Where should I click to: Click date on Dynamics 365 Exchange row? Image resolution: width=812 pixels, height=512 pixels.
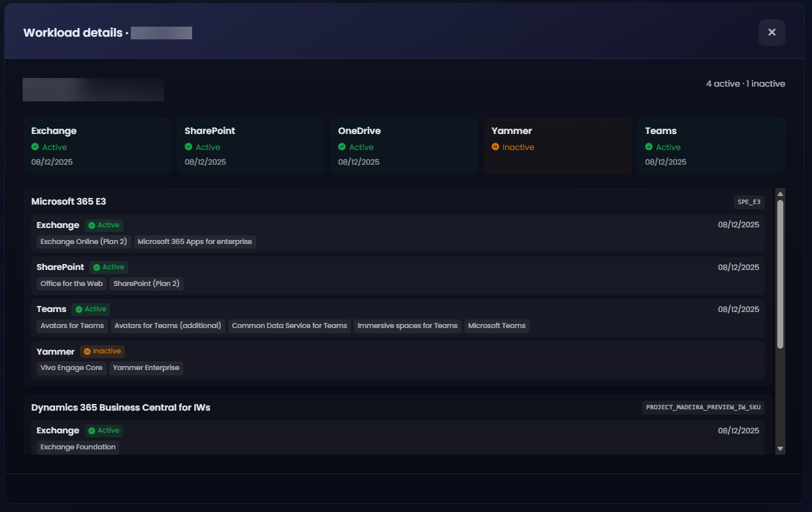click(739, 431)
